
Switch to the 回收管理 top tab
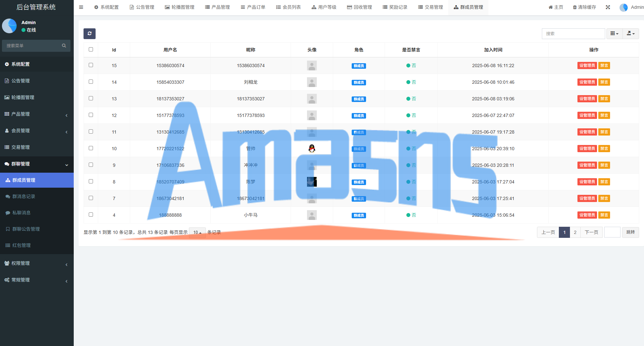(x=359, y=7)
